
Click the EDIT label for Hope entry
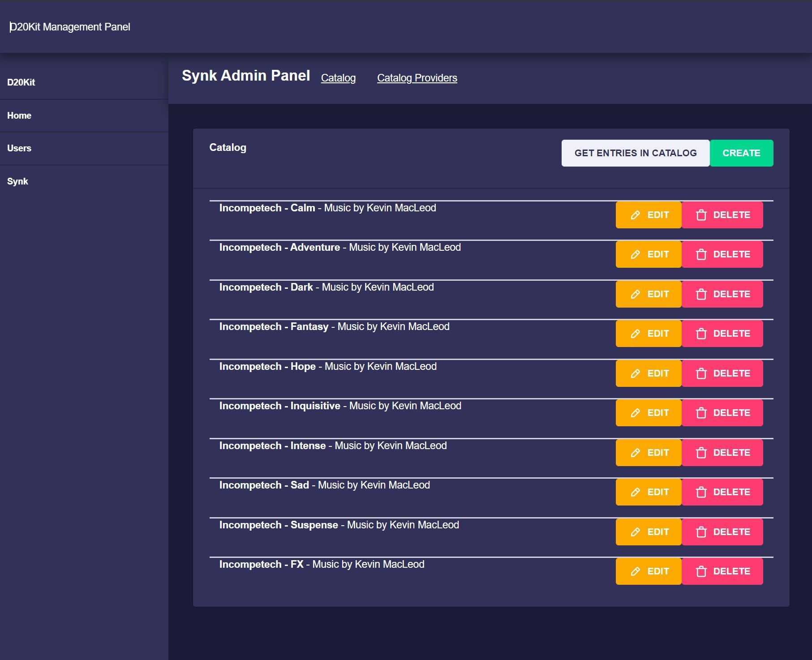point(658,373)
